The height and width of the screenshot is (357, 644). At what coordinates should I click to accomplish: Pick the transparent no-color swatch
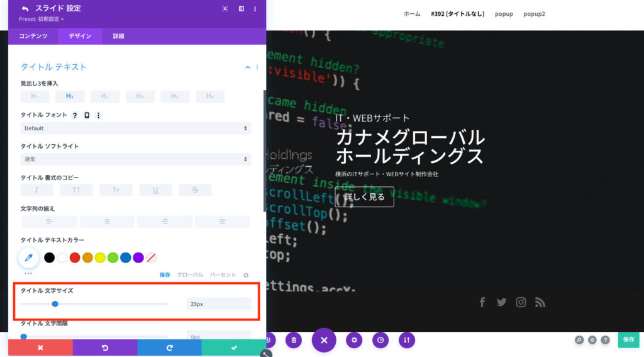click(151, 258)
